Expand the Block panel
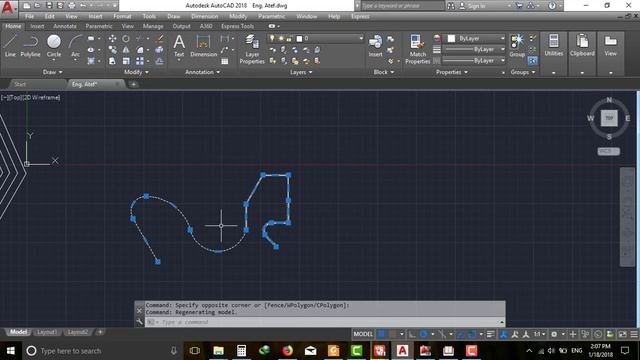Image resolution: width=640 pixels, height=360 pixels. [x=384, y=72]
